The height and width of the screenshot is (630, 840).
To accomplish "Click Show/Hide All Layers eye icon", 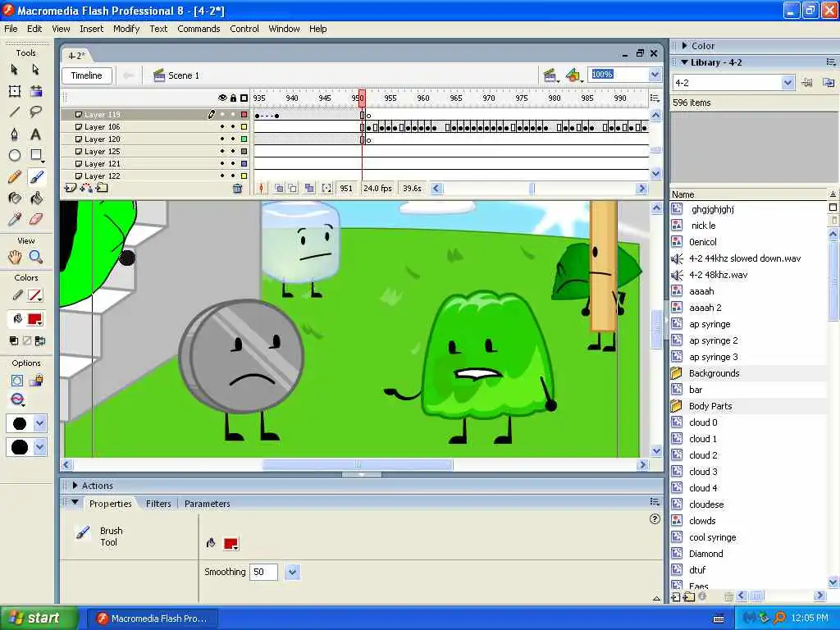I will (x=222, y=98).
